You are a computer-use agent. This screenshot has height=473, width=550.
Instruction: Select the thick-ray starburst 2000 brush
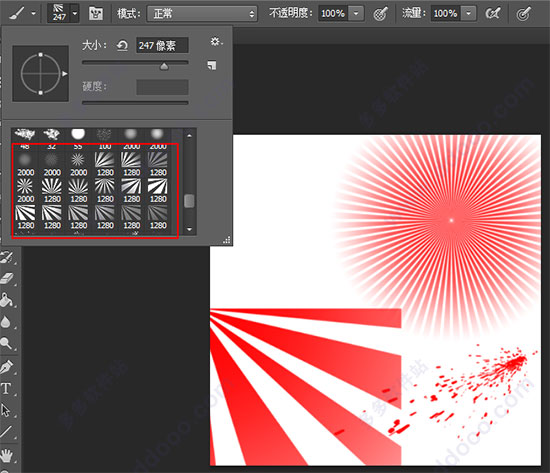point(25,191)
